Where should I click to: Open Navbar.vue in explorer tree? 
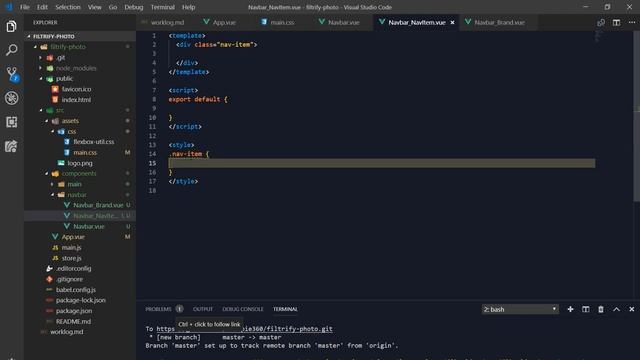click(89, 227)
